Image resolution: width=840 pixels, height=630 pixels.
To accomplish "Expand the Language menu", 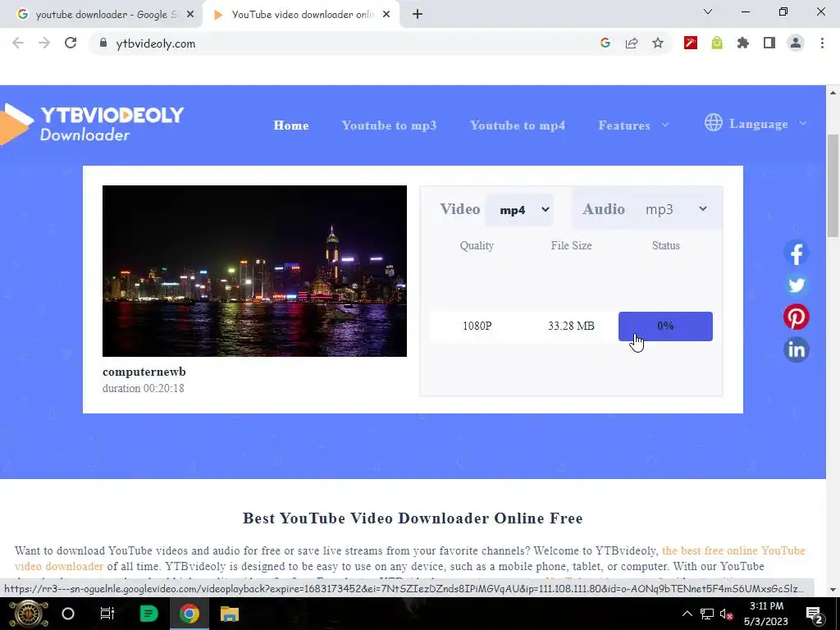I will click(x=768, y=124).
